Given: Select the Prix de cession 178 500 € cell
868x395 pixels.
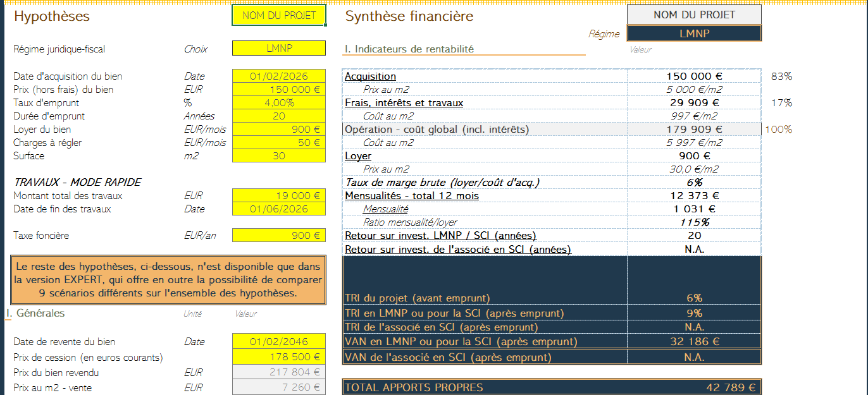Looking at the screenshot, I should pyautogui.click(x=279, y=358).
